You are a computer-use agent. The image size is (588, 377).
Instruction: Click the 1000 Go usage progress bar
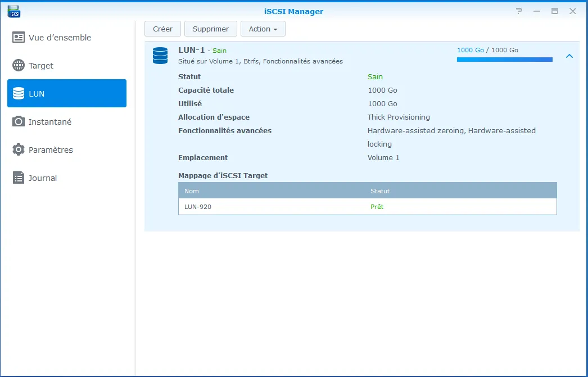click(504, 60)
